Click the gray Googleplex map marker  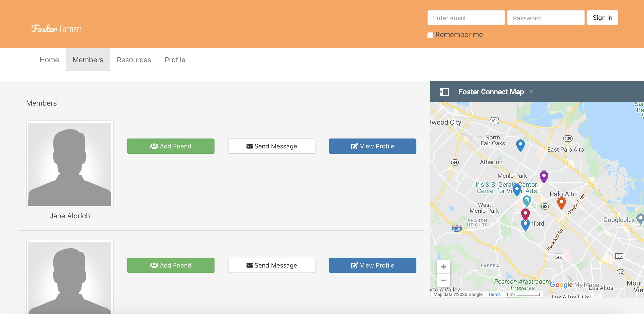coord(640,218)
